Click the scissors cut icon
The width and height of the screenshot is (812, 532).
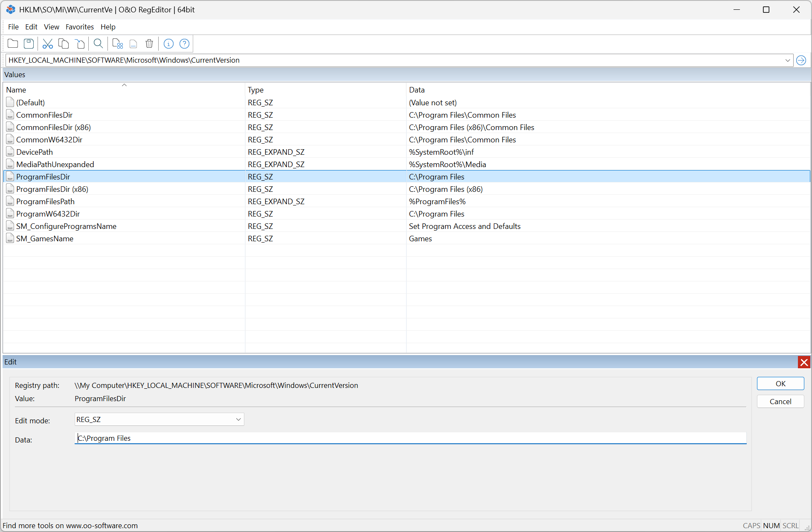(47, 43)
